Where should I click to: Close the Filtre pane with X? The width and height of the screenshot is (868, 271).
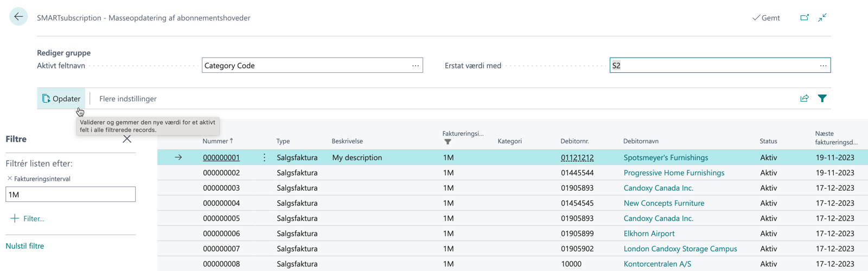tap(127, 139)
